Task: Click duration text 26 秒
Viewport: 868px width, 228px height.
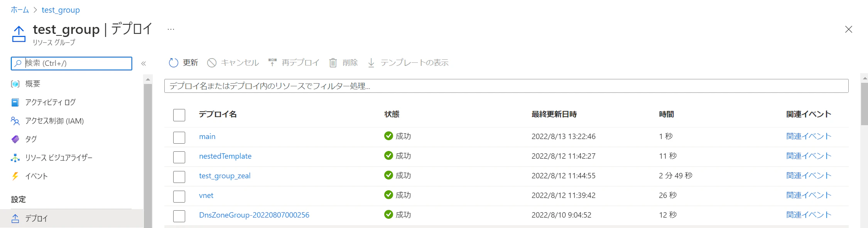Action: point(668,195)
